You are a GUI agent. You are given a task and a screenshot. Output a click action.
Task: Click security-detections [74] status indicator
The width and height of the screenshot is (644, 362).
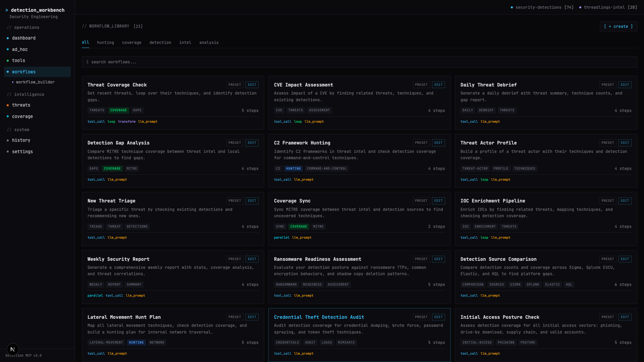coord(542,7)
